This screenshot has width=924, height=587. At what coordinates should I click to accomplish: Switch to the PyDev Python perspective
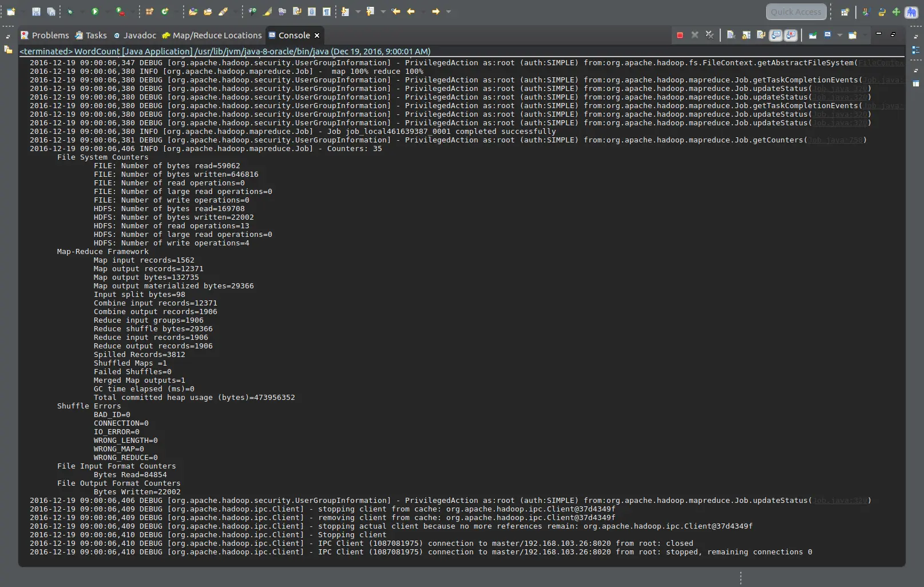882,11
